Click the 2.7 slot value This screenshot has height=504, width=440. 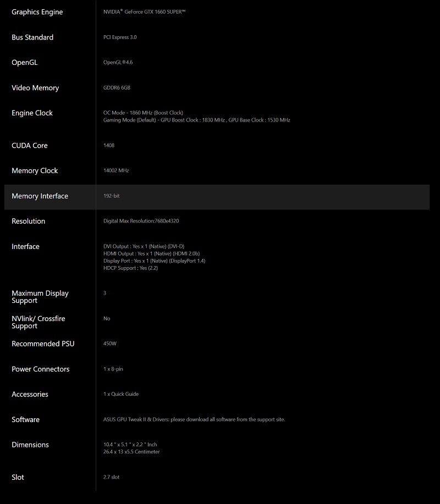click(x=111, y=478)
